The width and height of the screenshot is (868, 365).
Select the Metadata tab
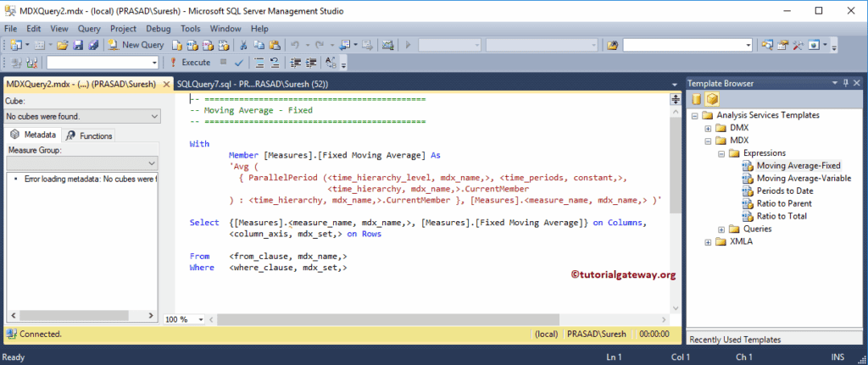tap(34, 135)
